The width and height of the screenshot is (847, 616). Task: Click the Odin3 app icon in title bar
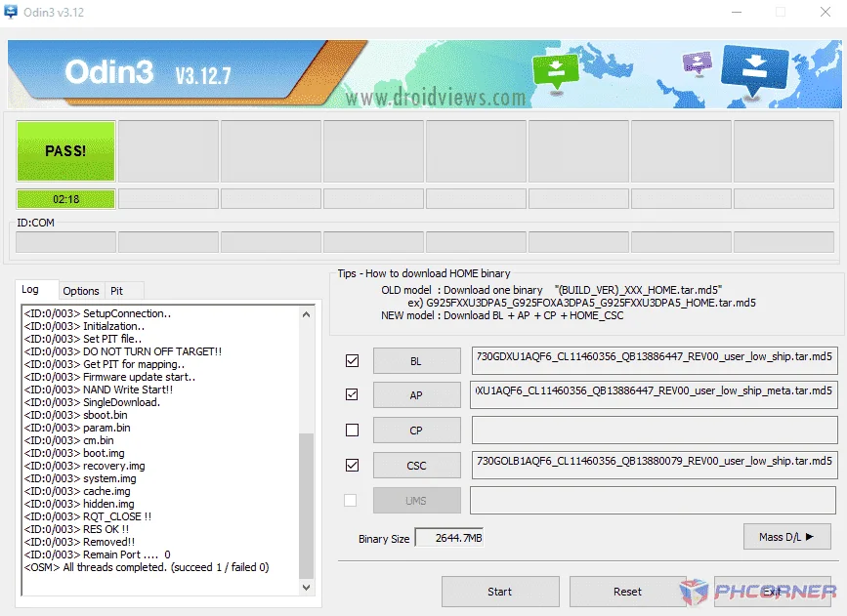[11, 12]
